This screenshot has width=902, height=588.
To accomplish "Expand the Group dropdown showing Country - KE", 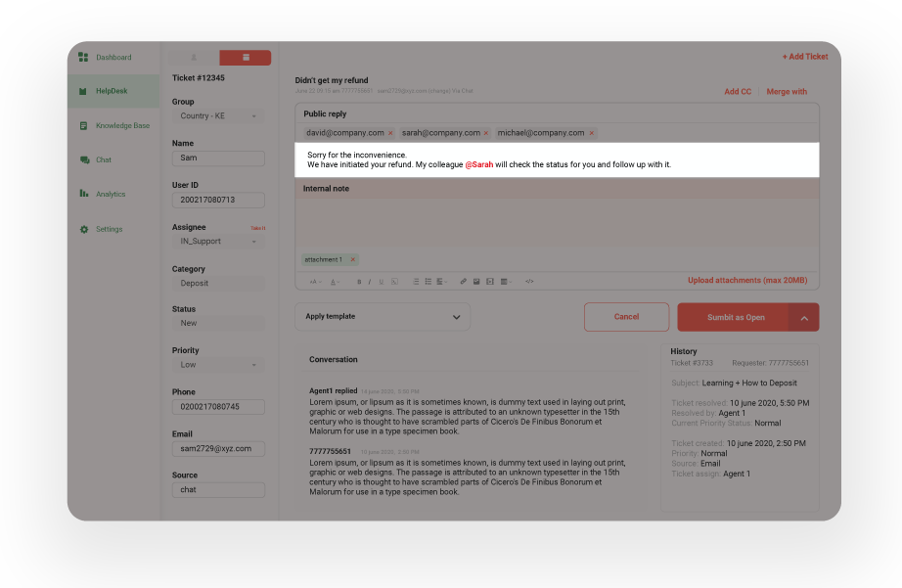I will click(x=217, y=116).
